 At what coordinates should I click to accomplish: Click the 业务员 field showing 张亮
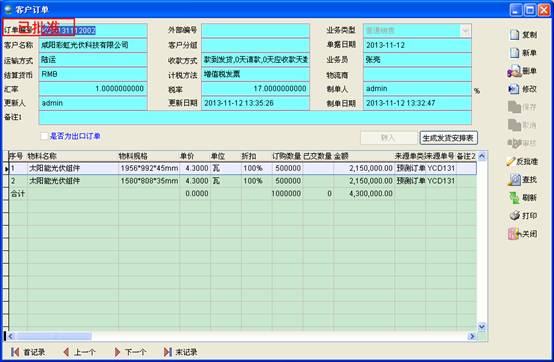click(417, 60)
